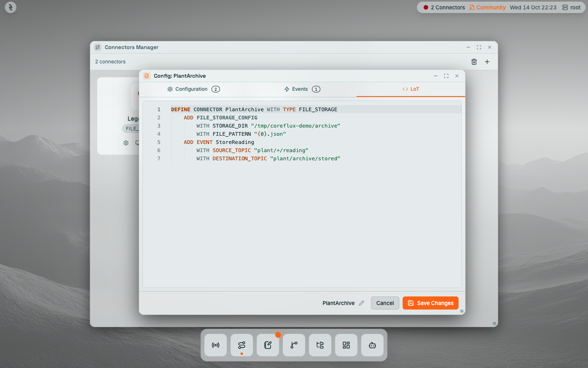Open the notebook editor dock icon
Image resolution: width=588 pixels, height=368 pixels.
pyautogui.click(x=268, y=345)
